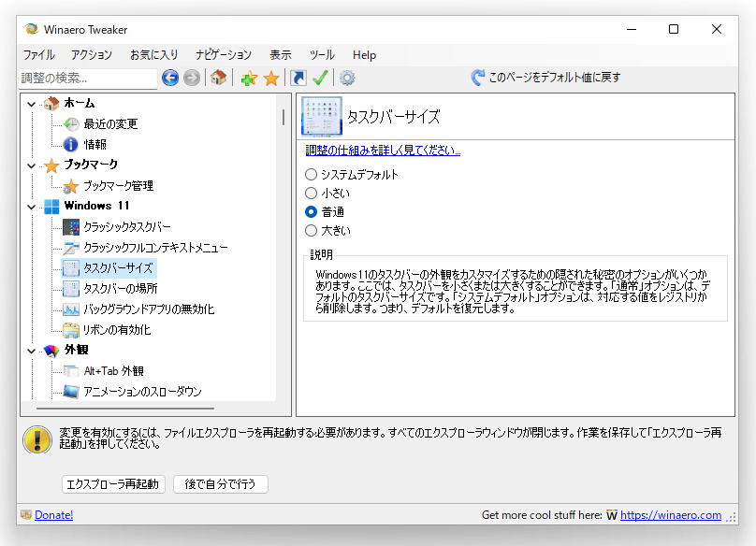Click the blue info icon beside 情報
The width and height of the screenshot is (756, 546).
71,145
